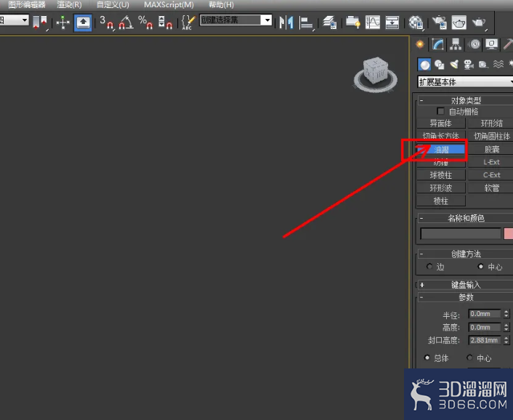Toggle the 3D Snaps magnet icon
Screen dimensions: 513x420
pyautogui.click(x=107, y=23)
